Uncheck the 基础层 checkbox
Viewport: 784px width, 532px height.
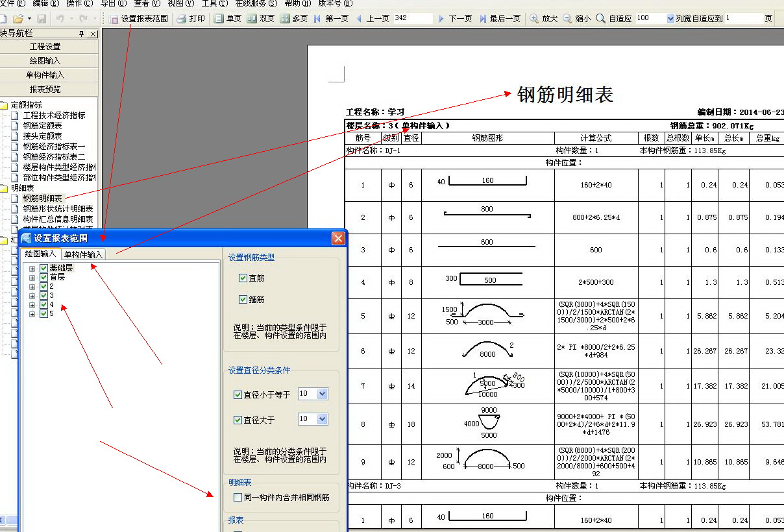(x=43, y=268)
